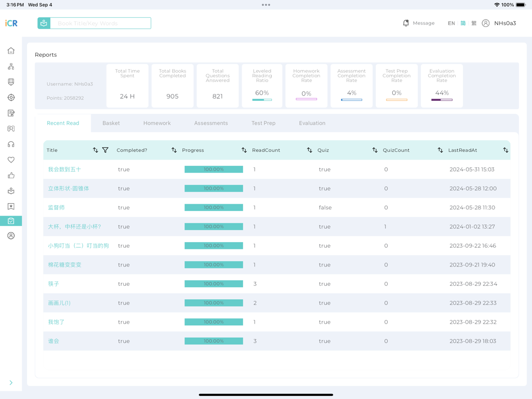Open the headphones audio section in sidebar
This screenshot has height=399, width=532.
click(x=11, y=144)
